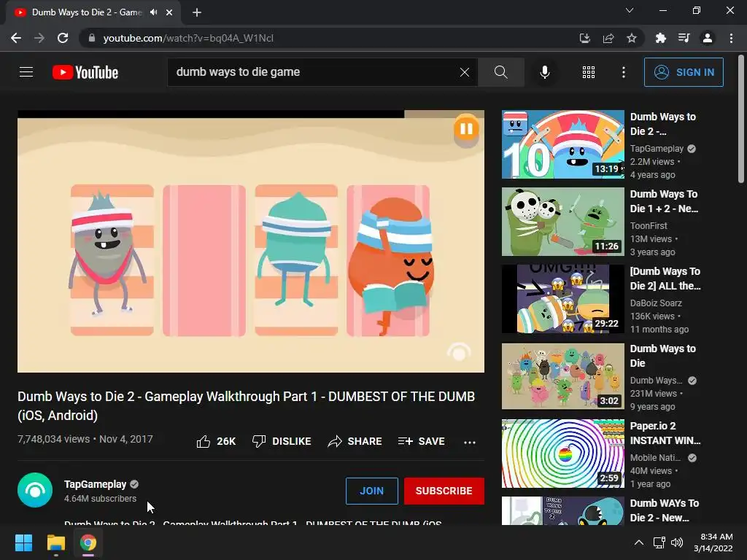Viewport: 747px width, 560px height.
Task: Open the YouTube hamburger guide menu
Action: click(26, 72)
